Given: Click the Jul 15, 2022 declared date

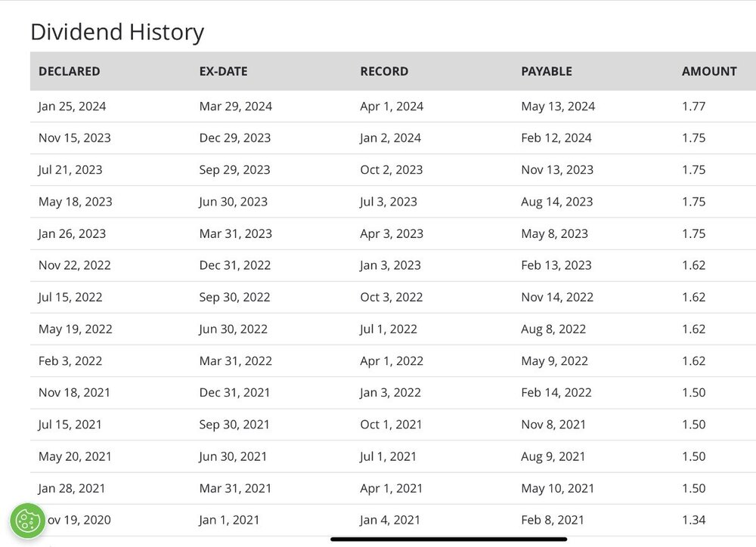Looking at the screenshot, I should pyautogui.click(x=70, y=297).
